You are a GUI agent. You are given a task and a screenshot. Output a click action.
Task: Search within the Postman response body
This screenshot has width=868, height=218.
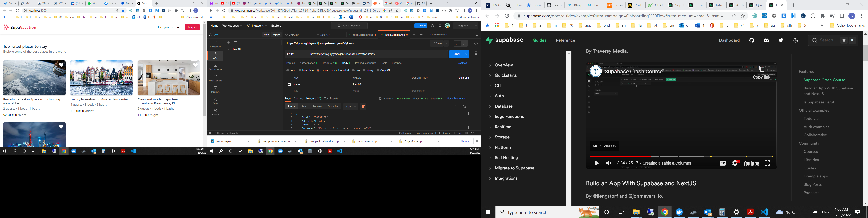(x=465, y=107)
